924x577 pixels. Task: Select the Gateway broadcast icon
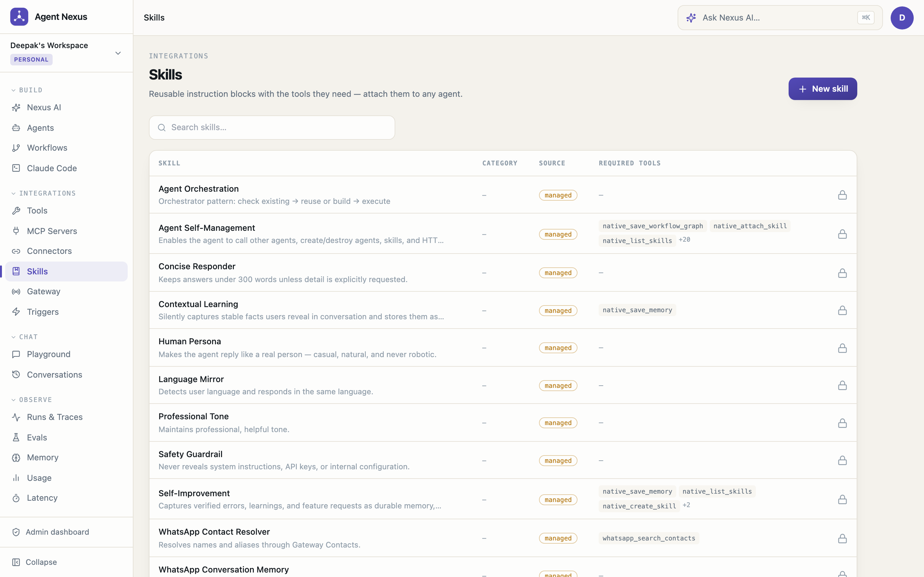point(16,292)
